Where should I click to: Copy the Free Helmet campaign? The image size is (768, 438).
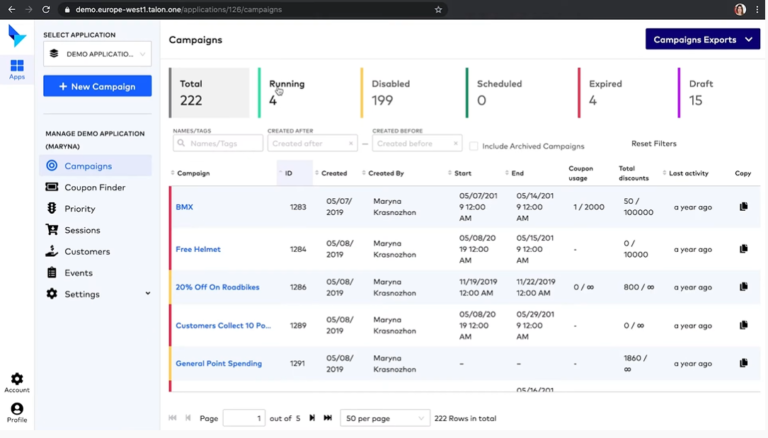coord(743,249)
